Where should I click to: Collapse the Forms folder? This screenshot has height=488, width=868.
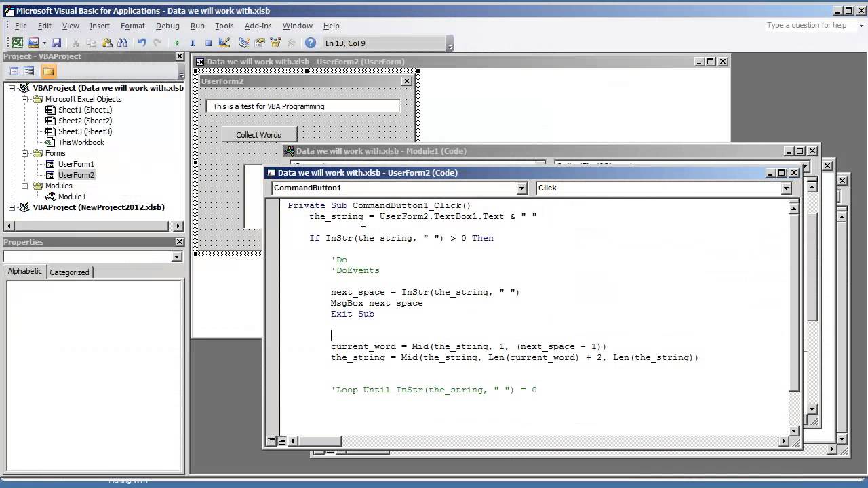(24, 153)
